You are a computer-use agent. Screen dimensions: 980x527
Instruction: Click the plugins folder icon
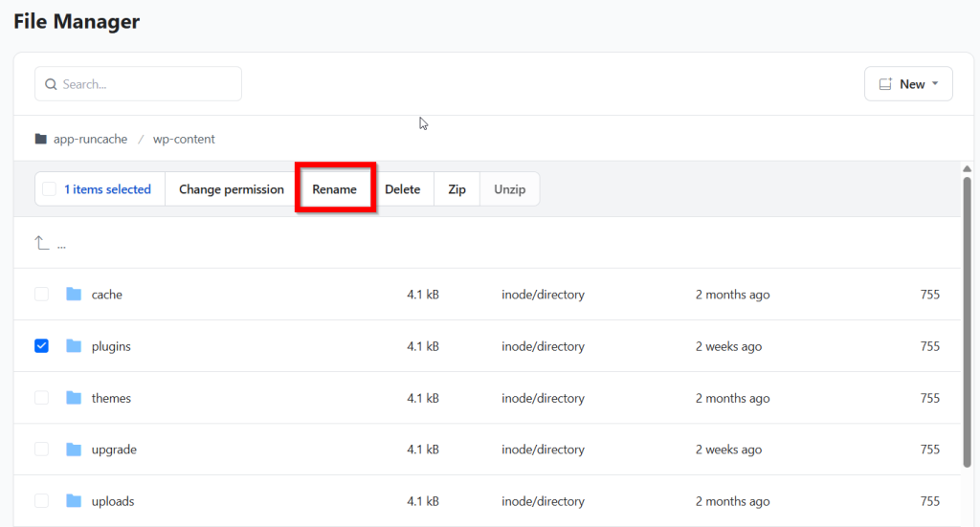pos(74,346)
